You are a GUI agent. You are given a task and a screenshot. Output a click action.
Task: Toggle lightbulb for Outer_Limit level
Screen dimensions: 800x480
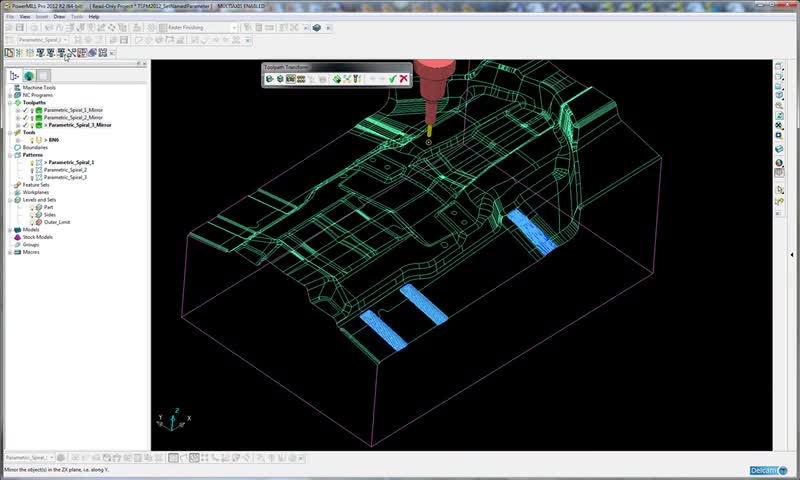click(x=32, y=222)
